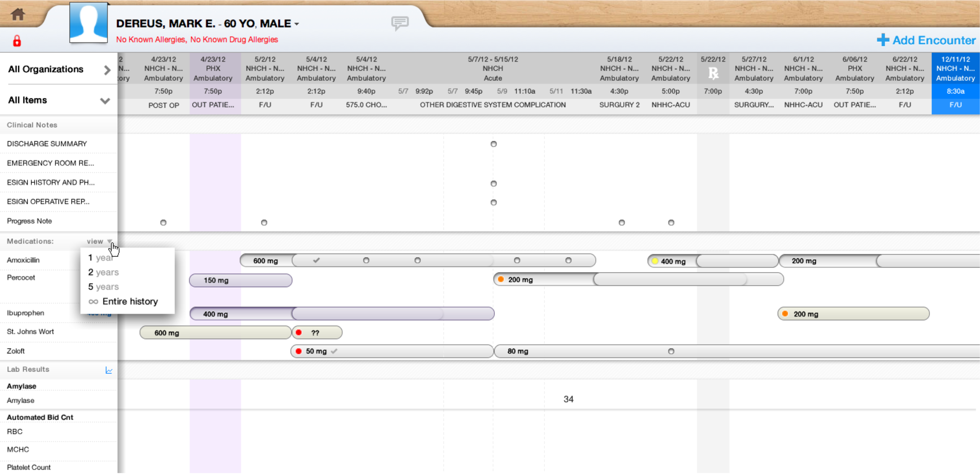The width and height of the screenshot is (980, 474).
Task: Click the yellow dot on Amoxicillin 400 mg
Action: (655, 261)
